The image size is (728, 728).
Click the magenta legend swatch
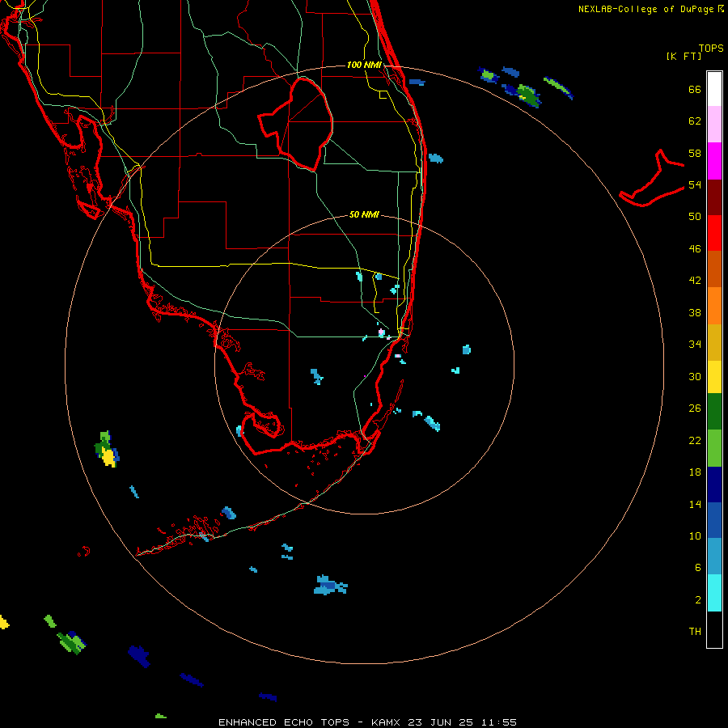tap(714, 161)
